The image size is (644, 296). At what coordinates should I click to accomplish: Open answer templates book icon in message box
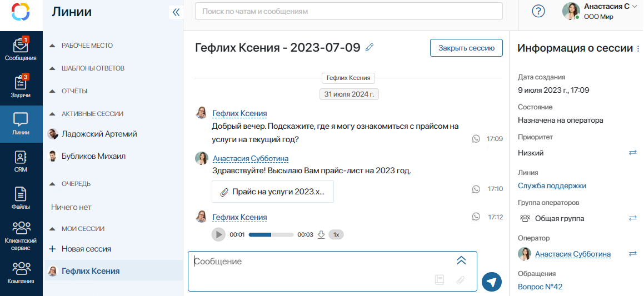coord(439,280)
